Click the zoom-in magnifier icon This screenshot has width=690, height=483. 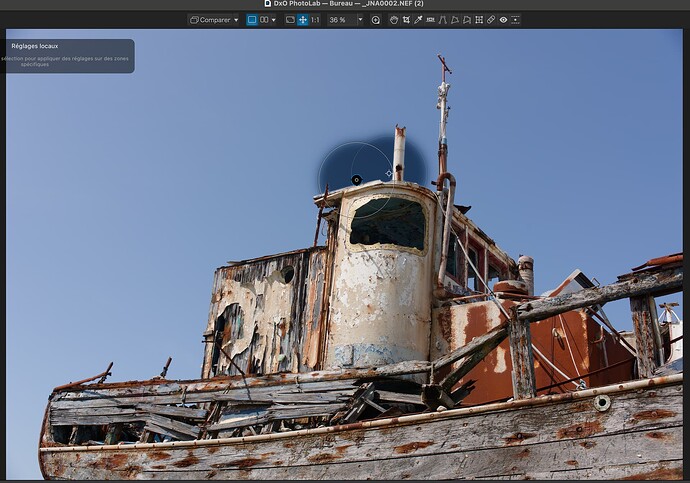376,20
